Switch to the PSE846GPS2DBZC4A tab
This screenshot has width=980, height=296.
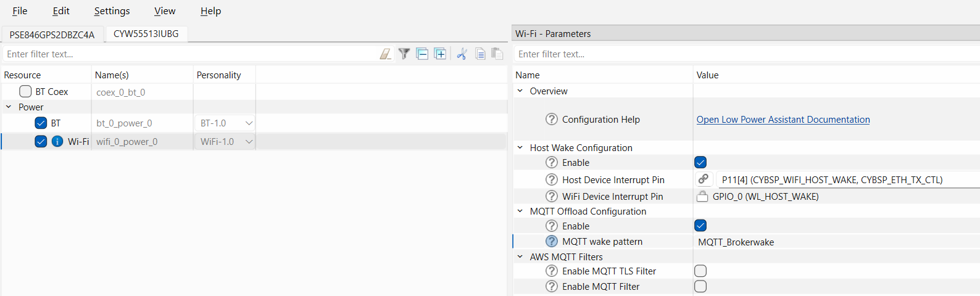click(x=52, y=35)
